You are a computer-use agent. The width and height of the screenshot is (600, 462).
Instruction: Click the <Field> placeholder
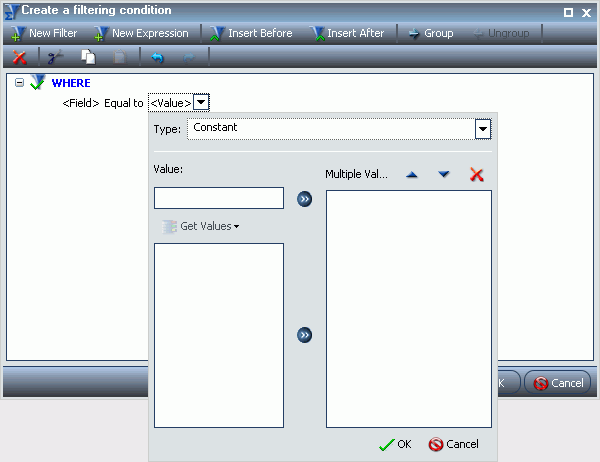click(x=81, y=103)
